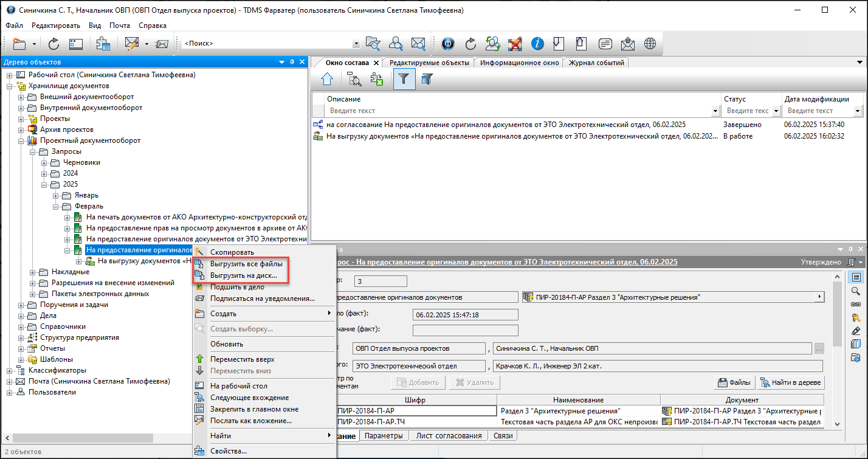Choose Выгрузить на диск... from the context menu
868x459 pixels.
pyautogui.click(x=244, y=275)
